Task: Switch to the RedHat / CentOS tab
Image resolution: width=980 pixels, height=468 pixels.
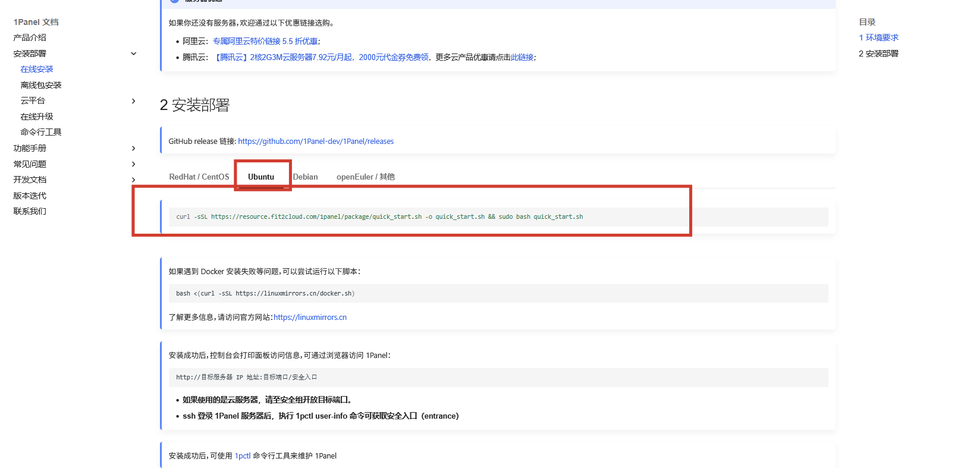Action: pos(199,177)
